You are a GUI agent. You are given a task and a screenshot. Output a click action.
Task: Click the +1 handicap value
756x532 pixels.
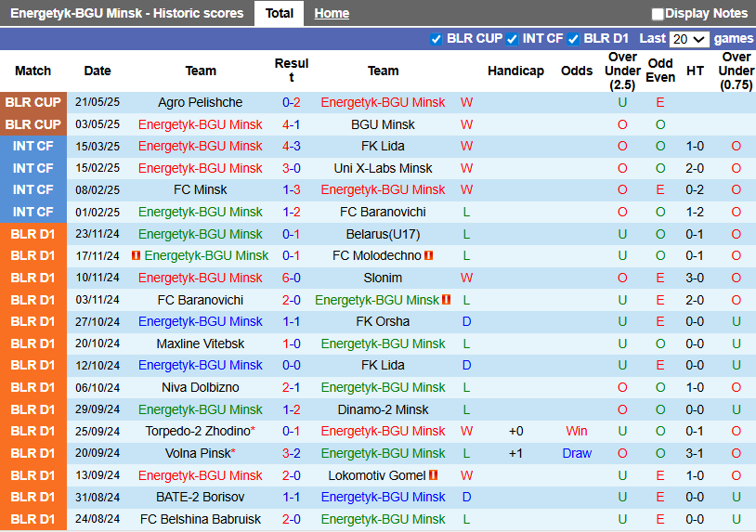click(x=515, y=453)
